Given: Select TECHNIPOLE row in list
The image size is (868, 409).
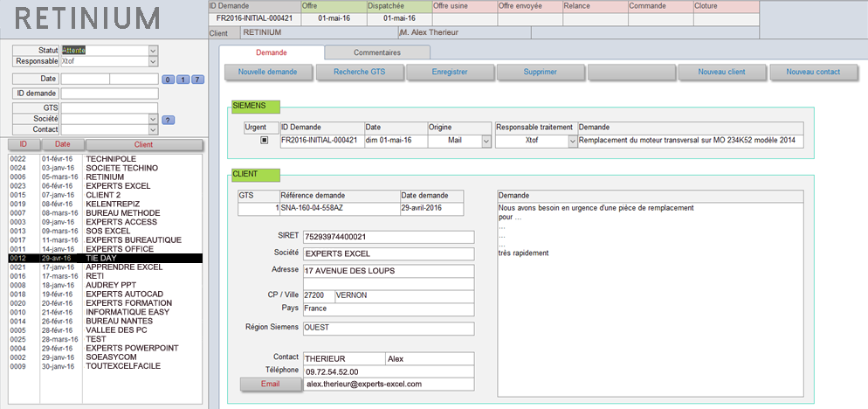Looking at the screenshot, I should coord(105,159).
